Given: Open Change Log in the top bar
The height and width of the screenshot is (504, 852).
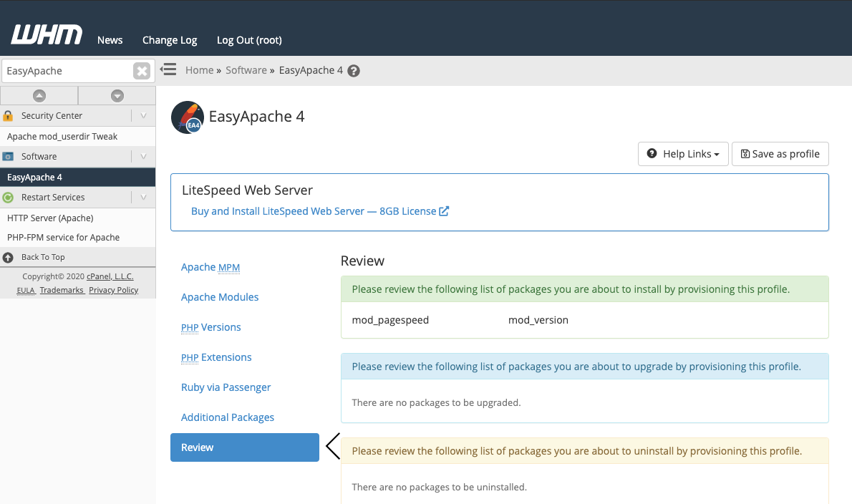Looking at the screenshot, I should [170, 40].
